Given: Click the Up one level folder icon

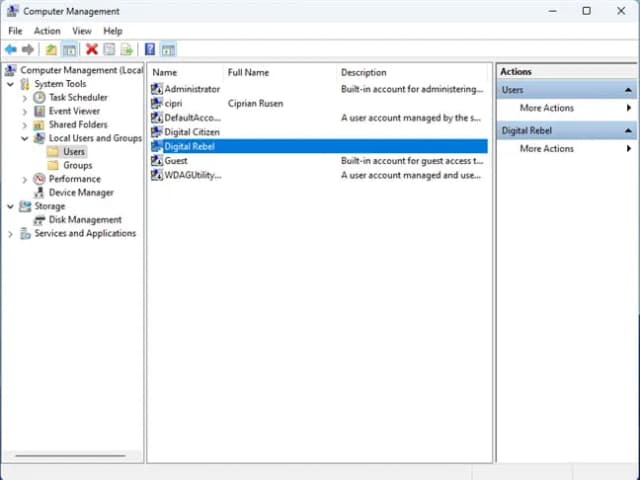Looking at the screenshot, I should (x=51, y=49).
